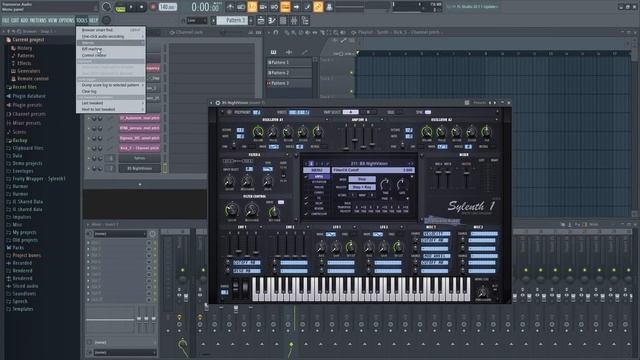This screenshot has width=640, height=360.
Task: Open the playlist view toolbar icon
Action: tap(261, 20)
